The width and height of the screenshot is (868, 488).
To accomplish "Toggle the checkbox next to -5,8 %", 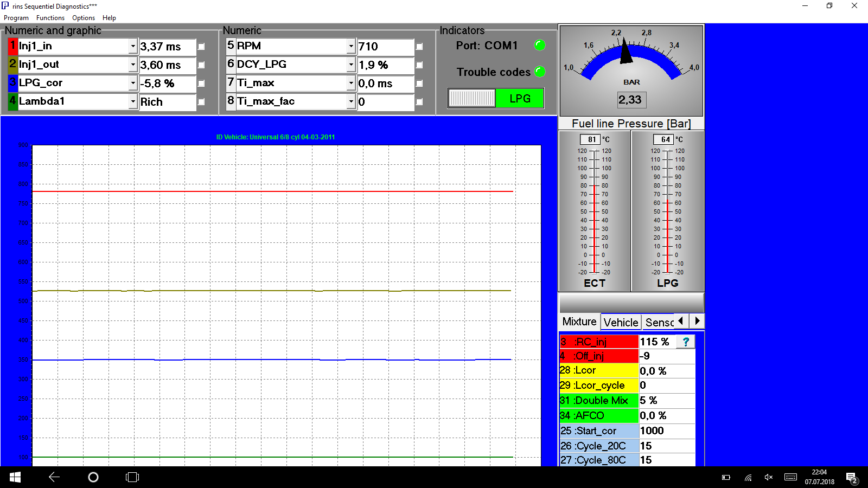I will click(201, 84).
